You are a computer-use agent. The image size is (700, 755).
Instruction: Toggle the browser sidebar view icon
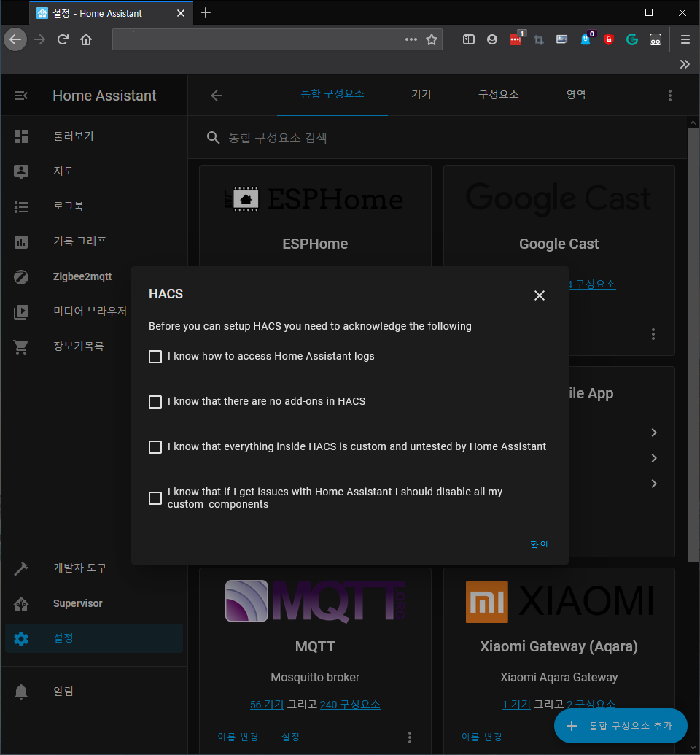[x=468, y=39]
